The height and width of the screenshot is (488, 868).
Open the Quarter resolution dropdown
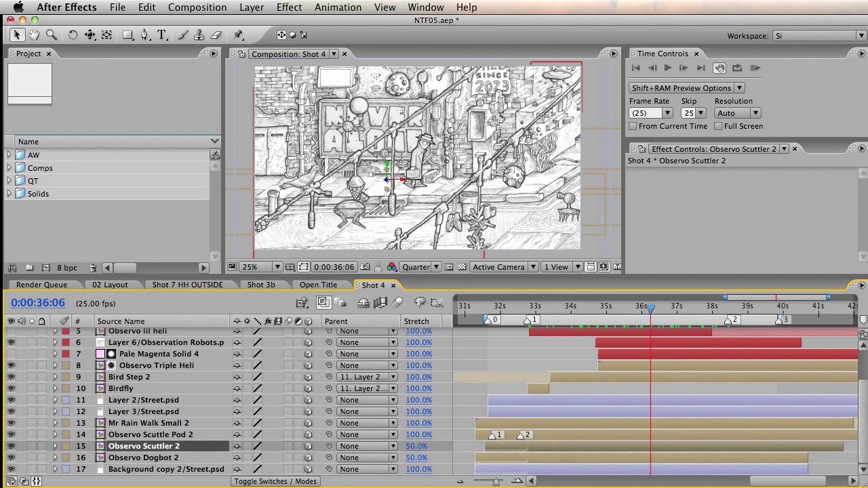pos(420,267)
